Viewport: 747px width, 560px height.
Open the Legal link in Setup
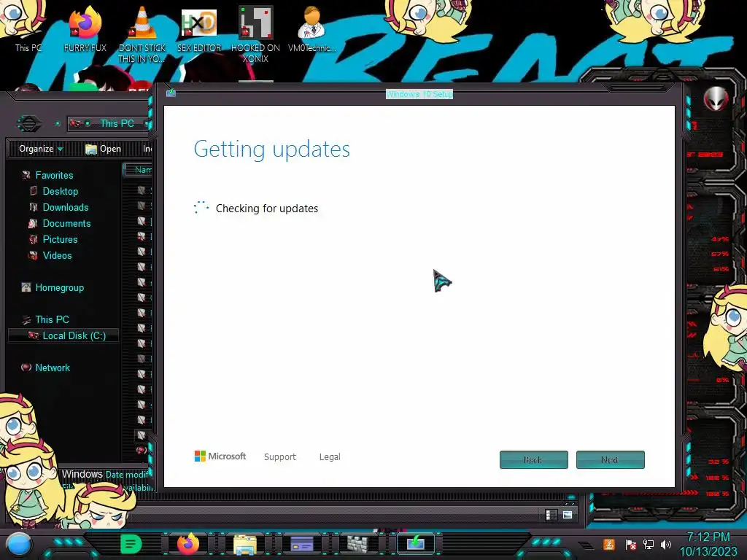pos(330,456)
